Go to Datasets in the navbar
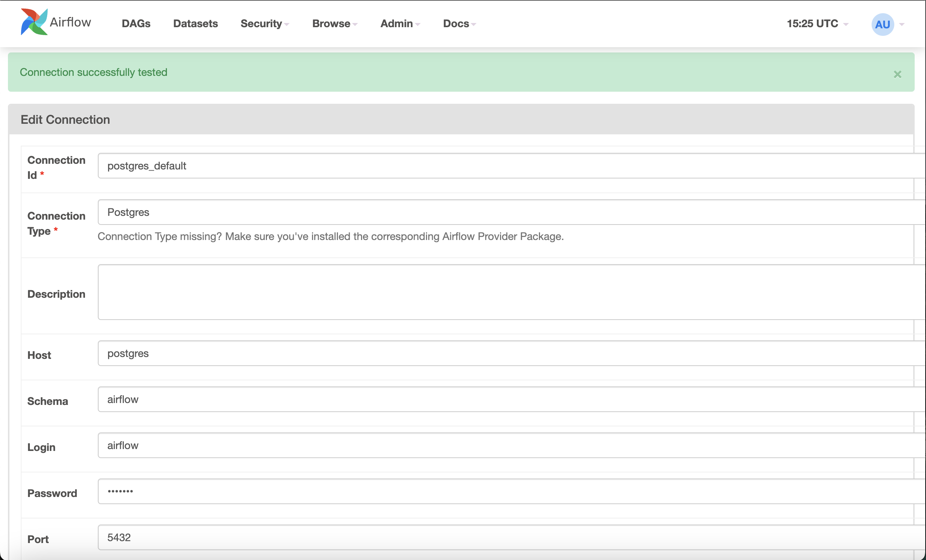926x560 pixels. (x=195, y=23)
